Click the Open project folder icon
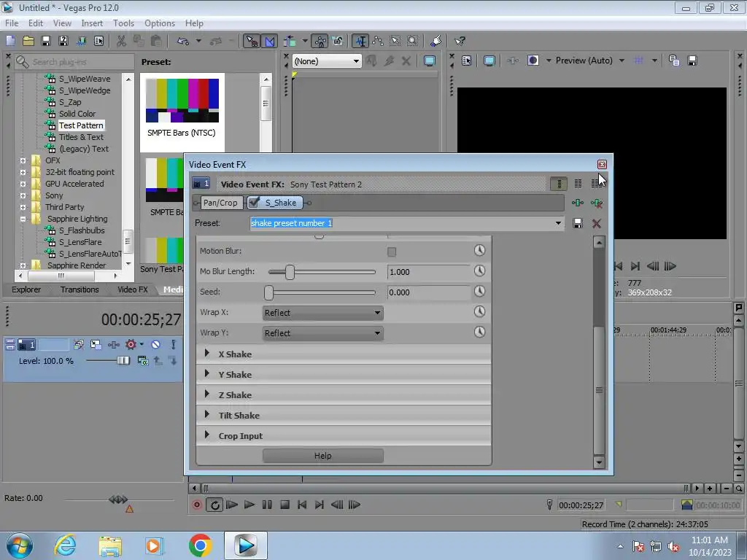Image resolution: width=747 pixels, height=560 pixels. [x=28, y=41]
